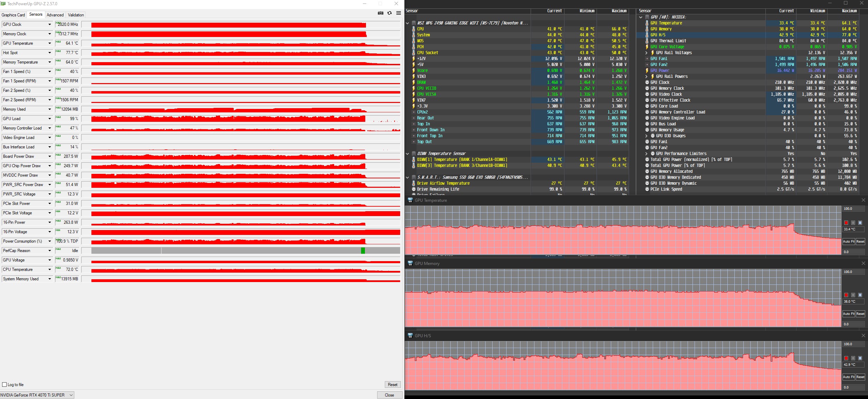Click red color swatch in GPU Temperature graph
This screenshot has height=399, width=868.
tap(846, 223)
